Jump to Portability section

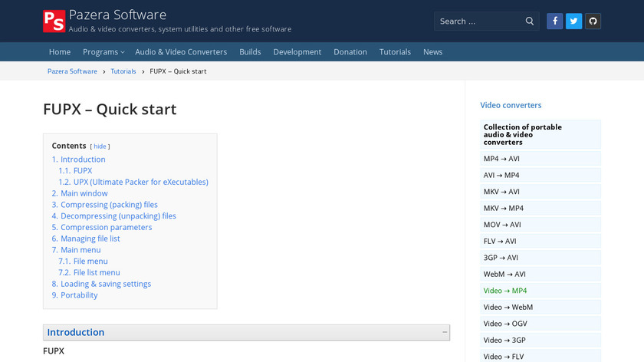click(x=79, y=295)
